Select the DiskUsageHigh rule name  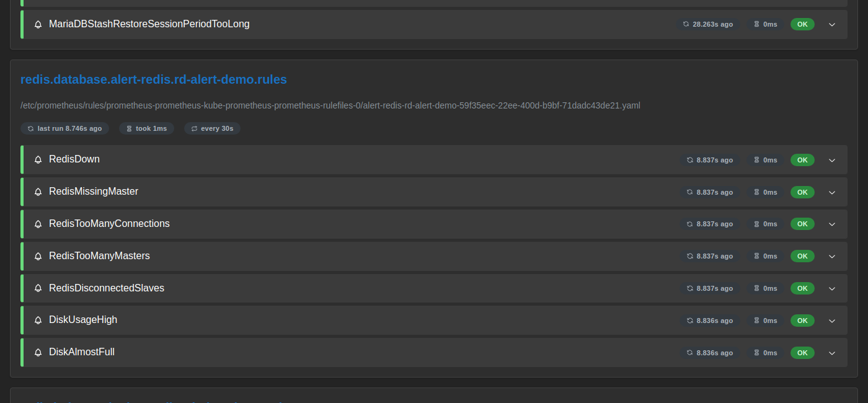coord(83,320)
